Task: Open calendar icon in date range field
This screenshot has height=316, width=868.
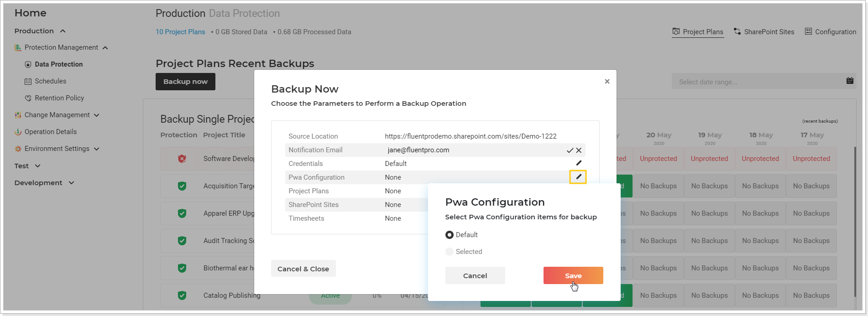Action: coord(850,81)
